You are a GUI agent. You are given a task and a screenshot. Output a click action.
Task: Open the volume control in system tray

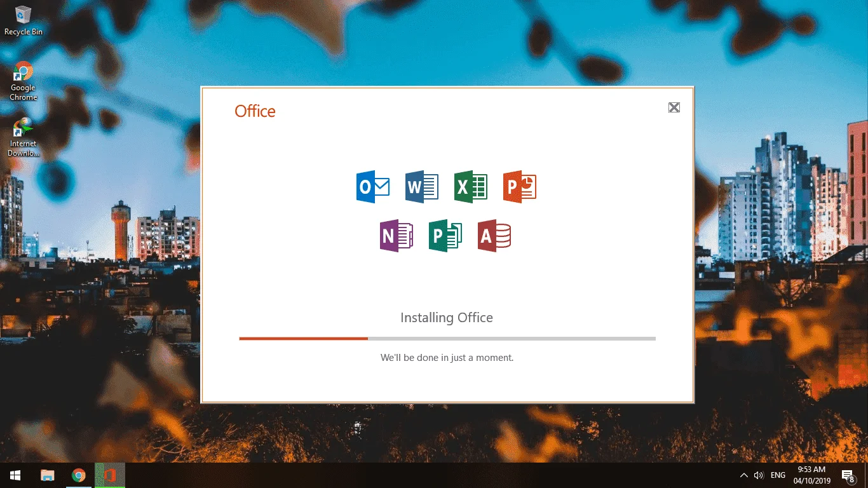pos(759,475)
